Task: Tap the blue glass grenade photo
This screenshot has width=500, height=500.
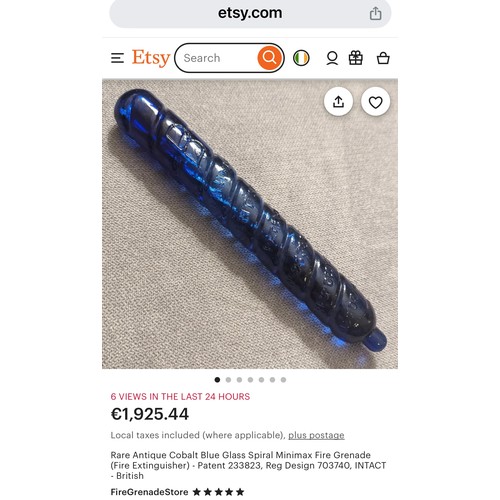Action: click(250, 224)
